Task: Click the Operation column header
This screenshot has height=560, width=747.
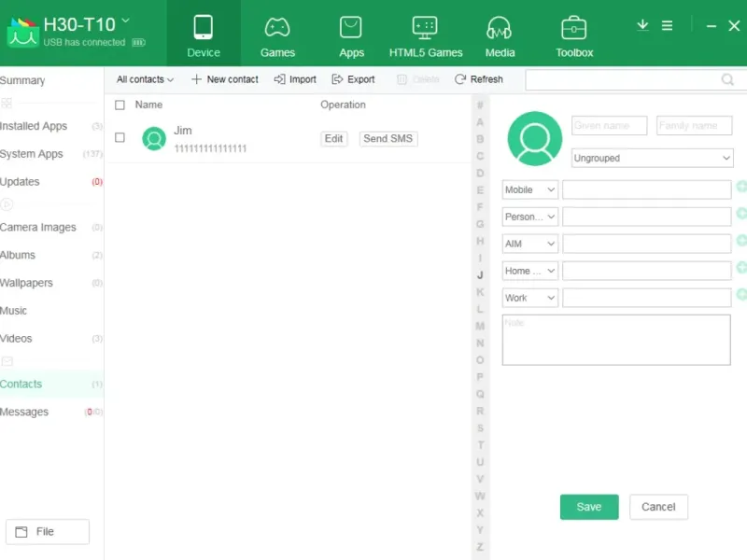Action: pyautogui.click(x=343, y=105)
